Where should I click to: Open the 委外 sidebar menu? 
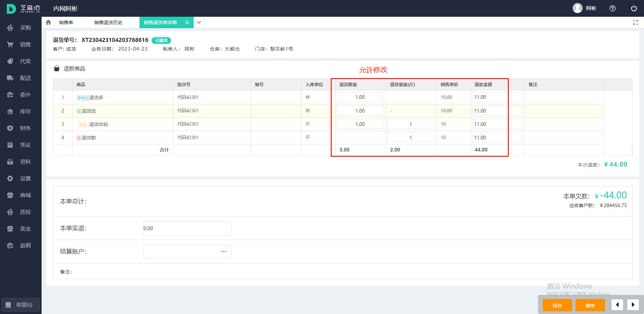(x=20, y=95)
